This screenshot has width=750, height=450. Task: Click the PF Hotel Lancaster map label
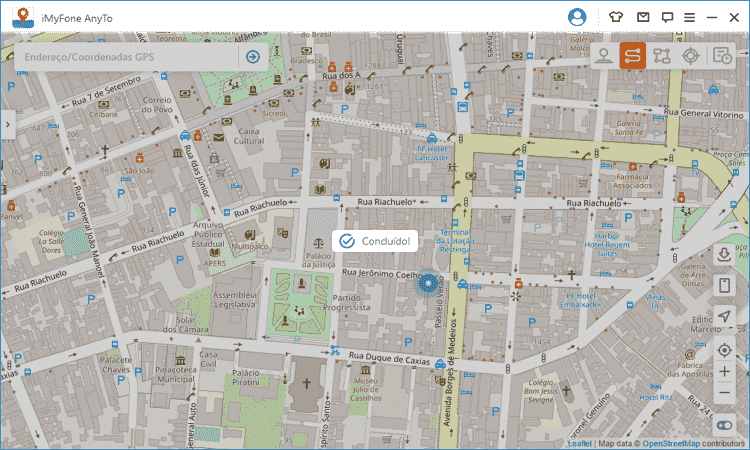431,153
